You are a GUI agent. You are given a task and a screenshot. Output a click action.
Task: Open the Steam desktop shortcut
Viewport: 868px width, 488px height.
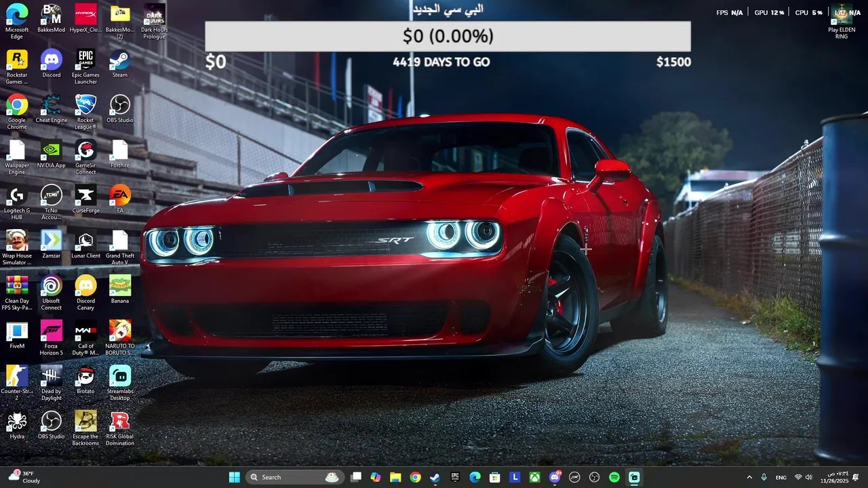point(120,63)
